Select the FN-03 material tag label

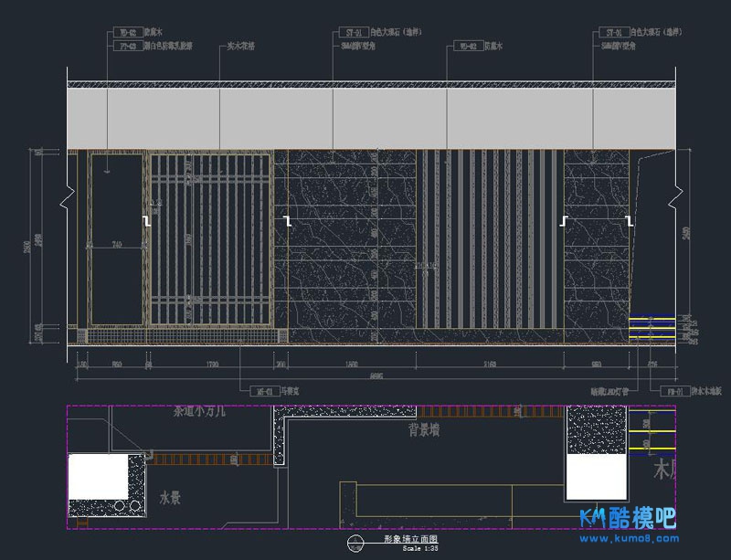125,43
